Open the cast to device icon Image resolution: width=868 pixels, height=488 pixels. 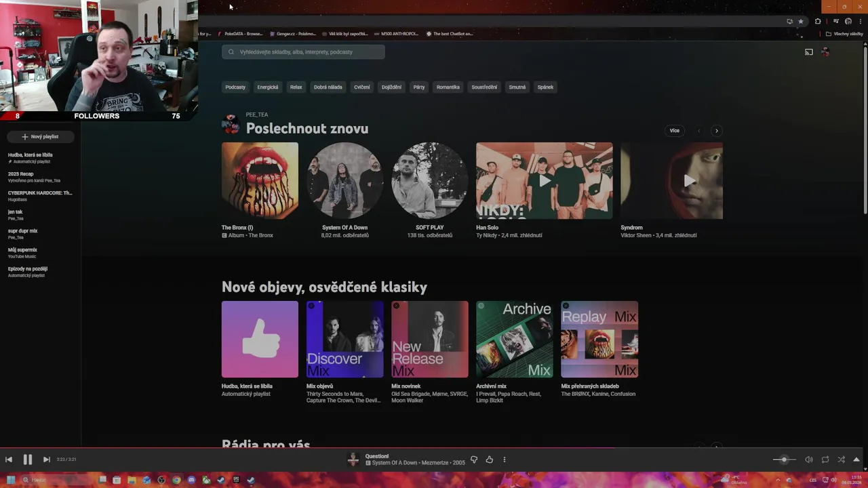click(x=809, y=52)
